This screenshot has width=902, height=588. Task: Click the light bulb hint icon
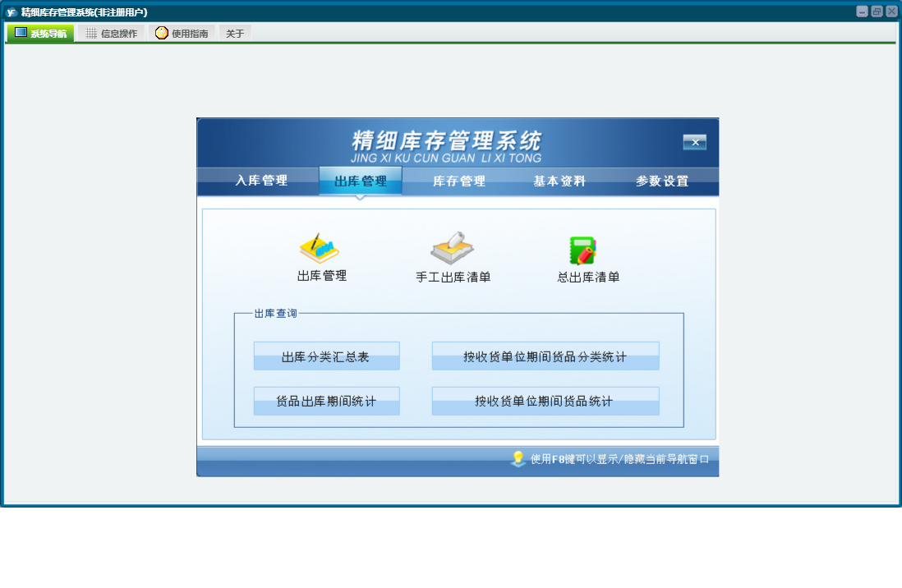[x=518, y=458]
